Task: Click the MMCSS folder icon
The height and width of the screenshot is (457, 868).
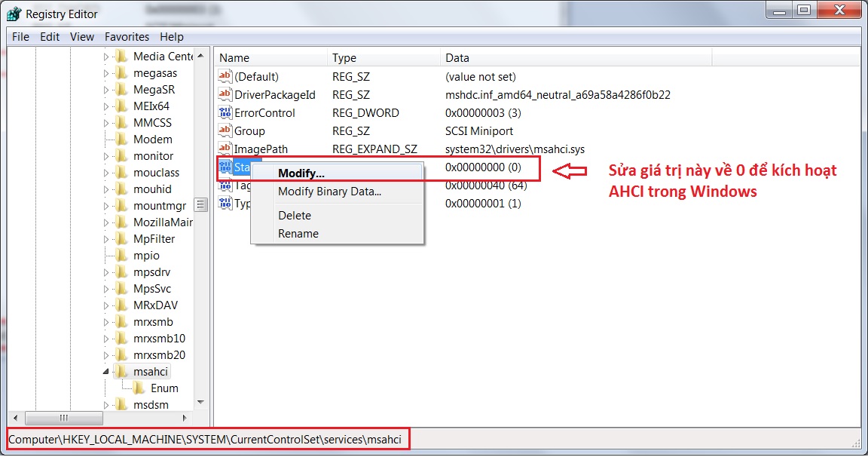Action: click(x=121, y=122)
